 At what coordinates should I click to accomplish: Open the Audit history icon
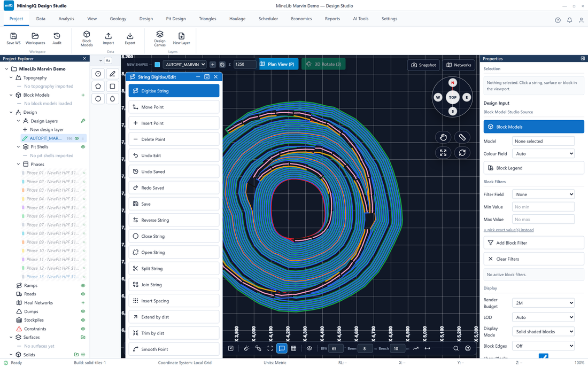[57, 36]
